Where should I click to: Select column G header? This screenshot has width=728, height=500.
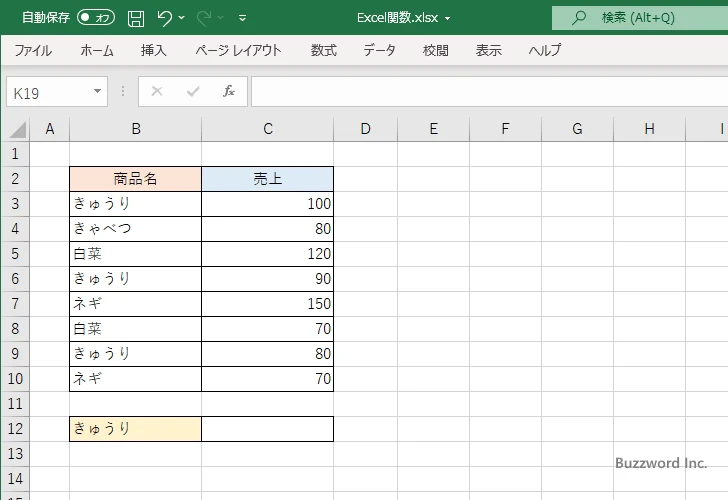(x=577, y=129)
